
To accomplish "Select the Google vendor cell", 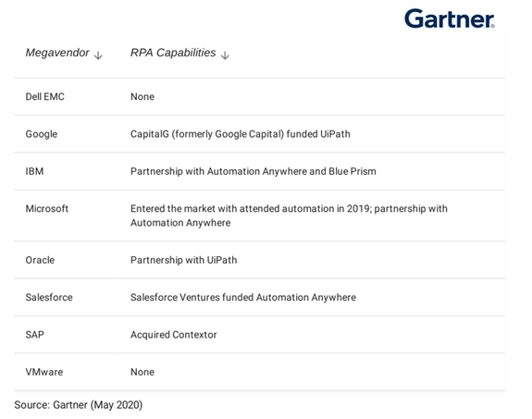I will pyautogui.click(x=42, y=134).
